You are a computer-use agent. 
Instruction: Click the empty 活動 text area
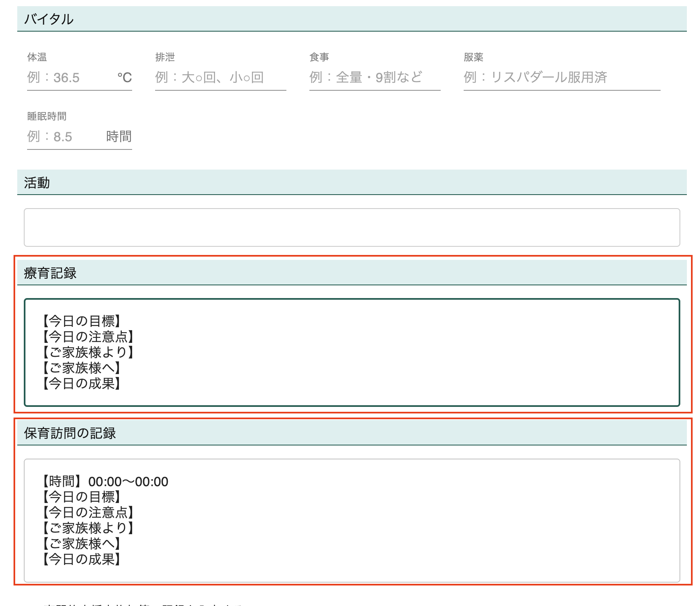pyautogui.click(x=352, y=227)
